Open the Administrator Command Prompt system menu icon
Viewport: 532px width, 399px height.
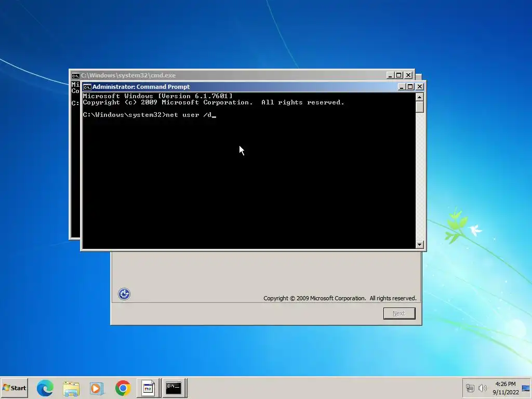87,87
